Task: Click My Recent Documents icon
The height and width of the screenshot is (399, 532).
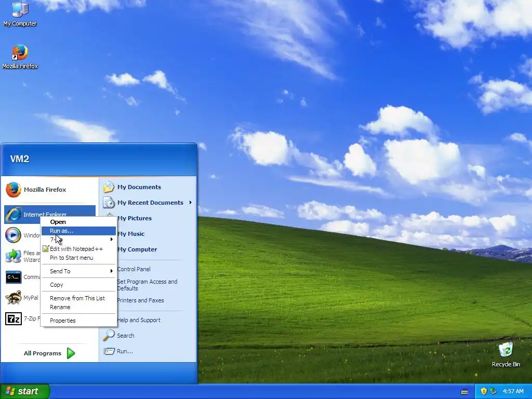Action: pyautogui.click(x=109, y=203)
